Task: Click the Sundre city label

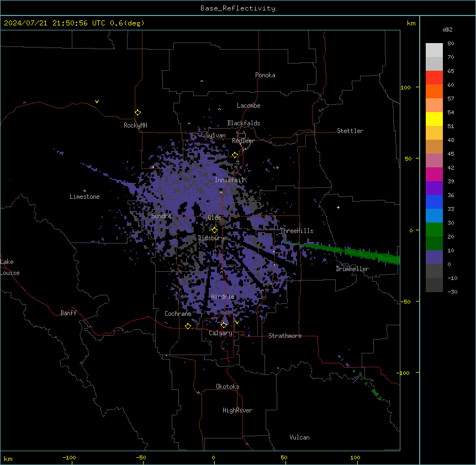Action: pyautogui.click(x=161, y=216)
